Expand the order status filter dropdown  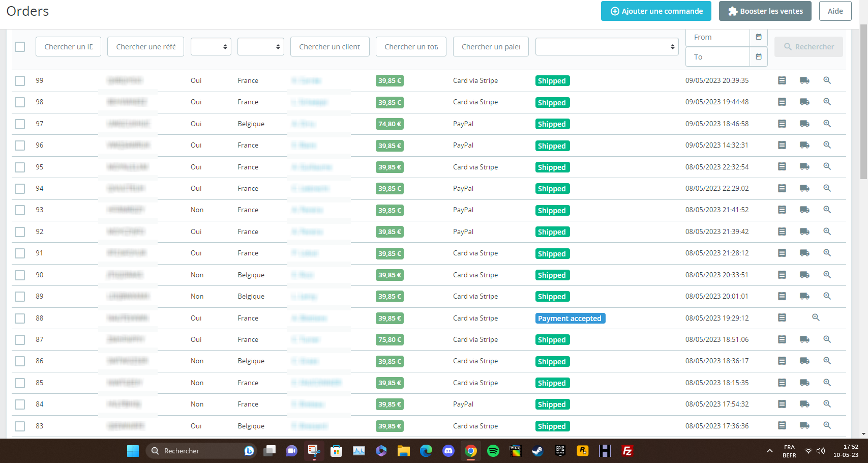pos(607,47)
